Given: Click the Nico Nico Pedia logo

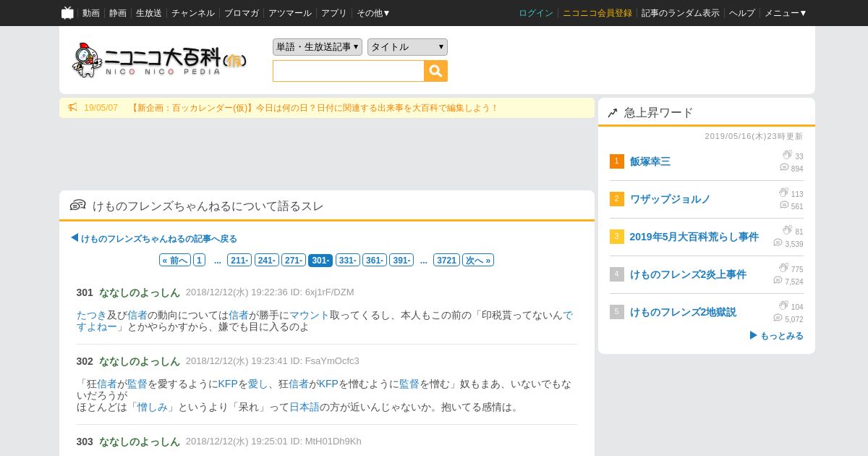Looking at the screenshot, I should 160,60.
